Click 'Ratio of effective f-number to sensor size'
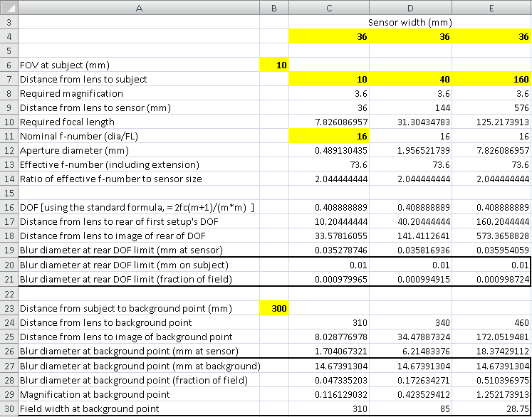532x417 pixels. pyautogui.click(x=111, y=179)
